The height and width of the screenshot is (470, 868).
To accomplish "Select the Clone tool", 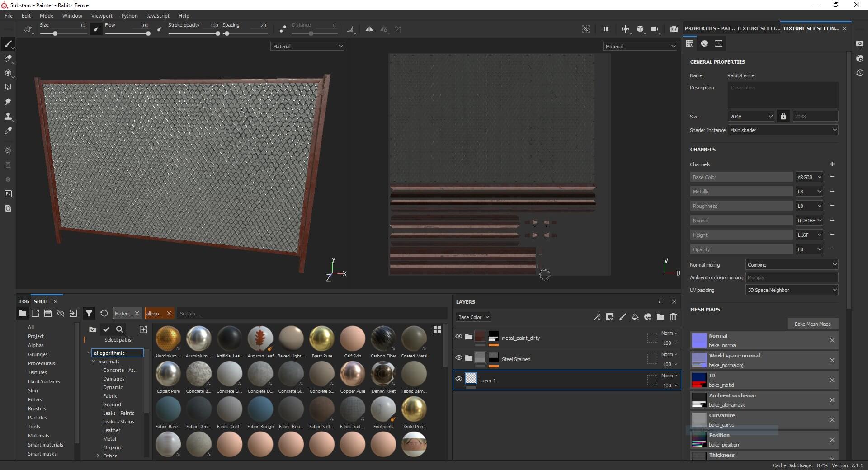I will 8,116.
